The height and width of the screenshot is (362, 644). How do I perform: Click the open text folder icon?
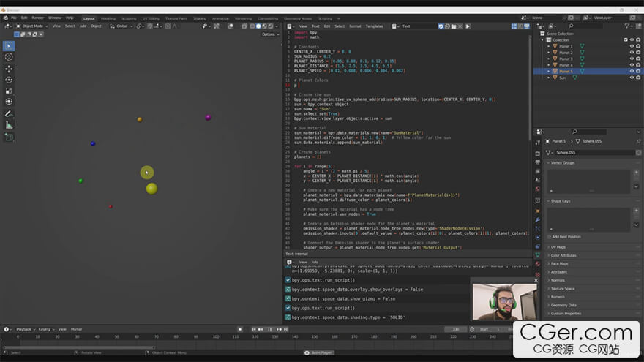(454, 26)
